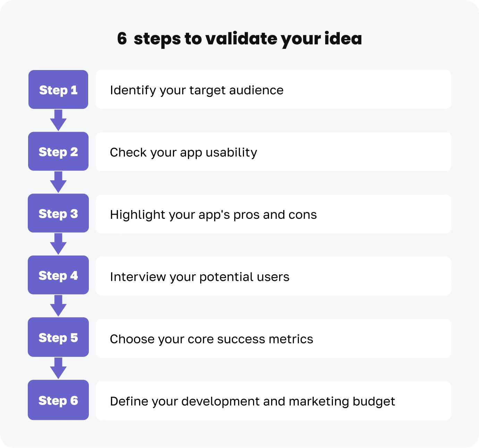The height and width of the screenshot is (448, 479).
Task: Choose the purple Step 4 badge
Action: [x=58, y=275]
